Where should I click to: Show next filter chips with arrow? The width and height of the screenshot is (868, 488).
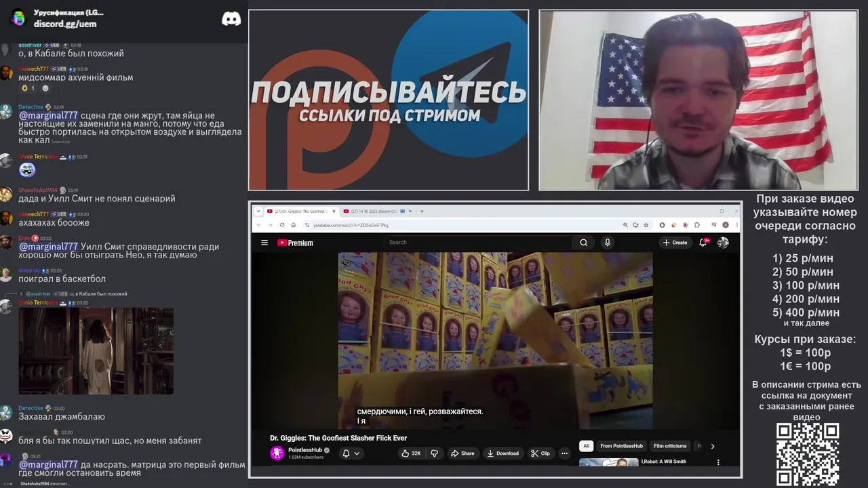pos(712,446)
